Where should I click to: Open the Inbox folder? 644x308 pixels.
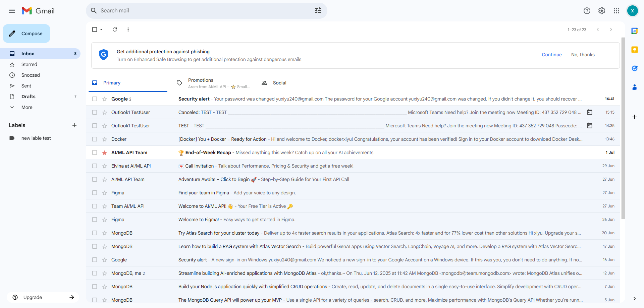click(40, 54)
